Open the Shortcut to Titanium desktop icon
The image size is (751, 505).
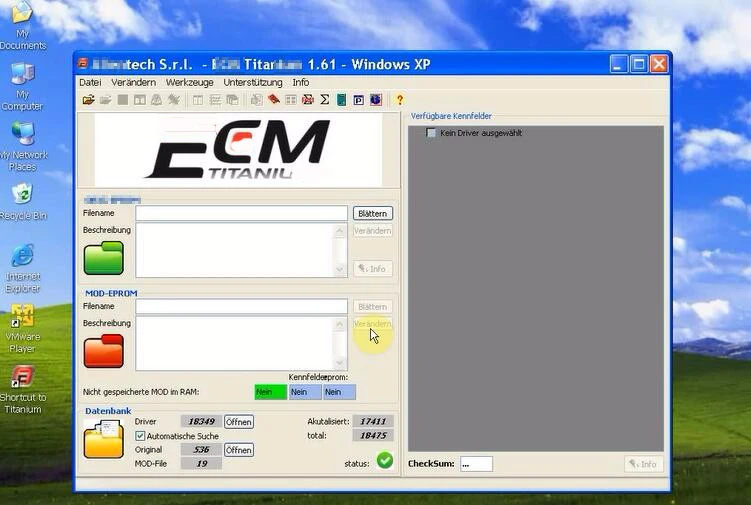click(x=23, y=389)
